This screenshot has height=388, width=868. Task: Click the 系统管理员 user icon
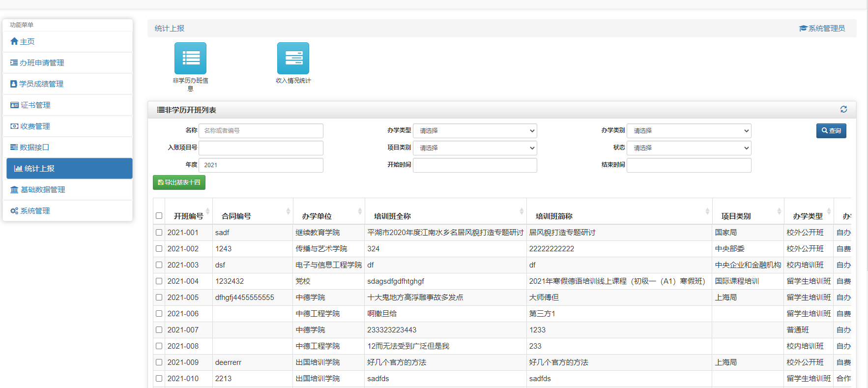point(803,29)
